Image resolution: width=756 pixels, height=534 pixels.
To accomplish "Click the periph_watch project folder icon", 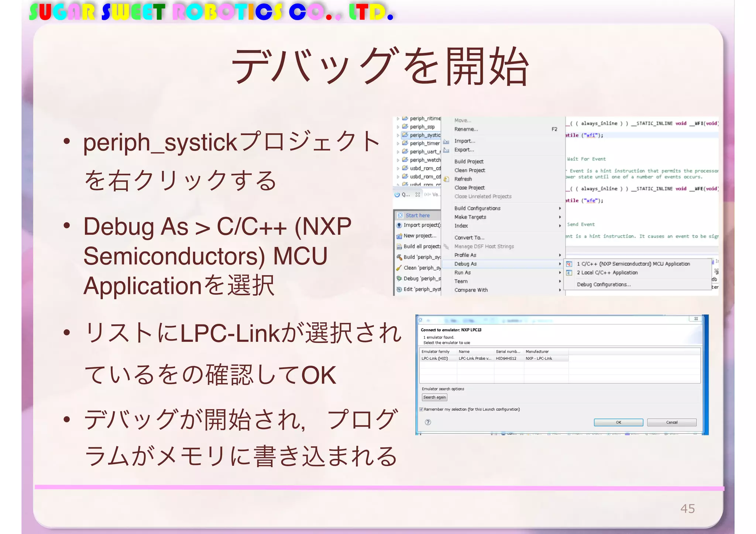I will tap(405, 160).
